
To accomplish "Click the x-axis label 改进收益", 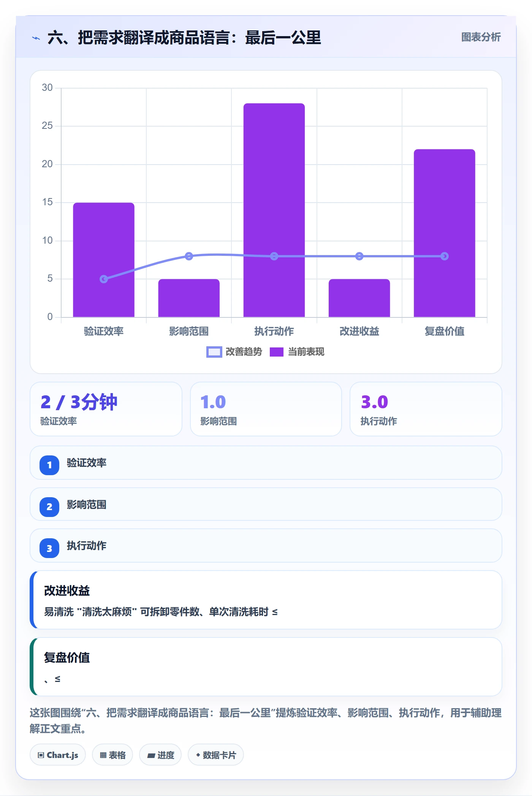I will click(x=359, y=331).
